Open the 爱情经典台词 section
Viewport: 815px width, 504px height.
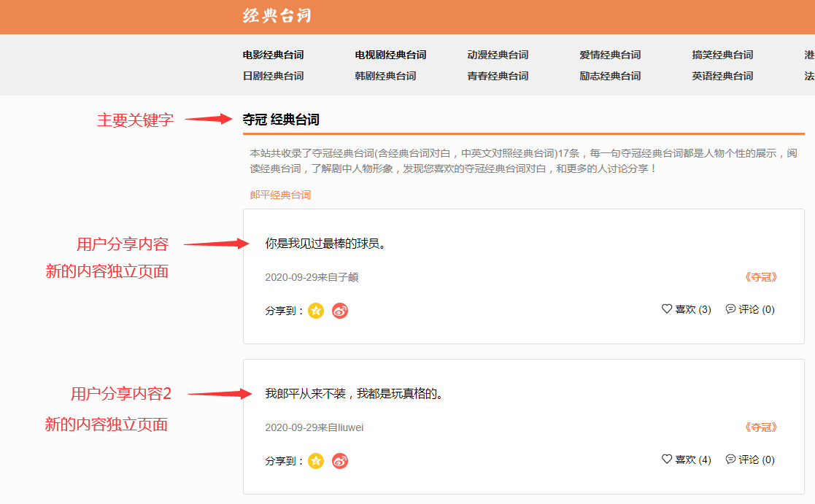pyautogui.click(x=609, y=54)
